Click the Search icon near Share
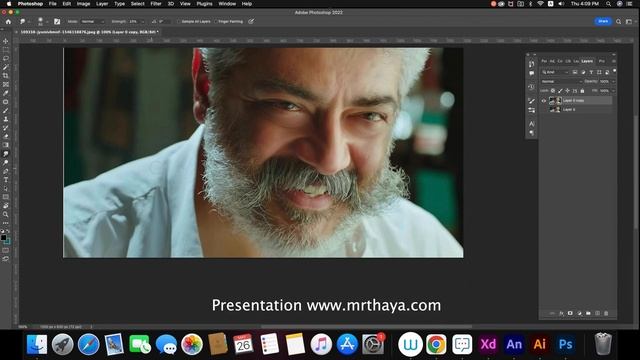The width and height of the screenshot is (640, 360). 618,21
